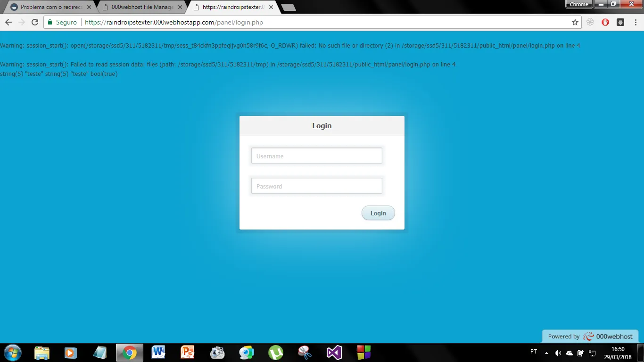Click into the Password field

coord(316,186)
